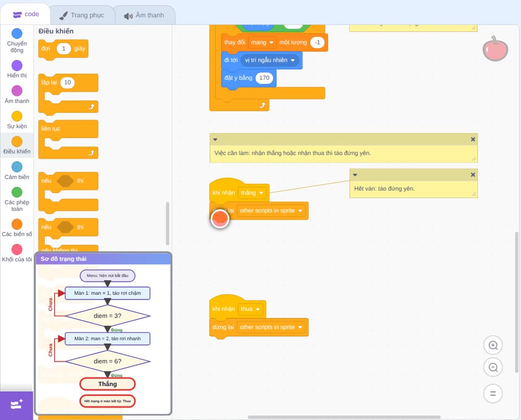Switch to the Âm thanh tab
521x420 pixels.
(144, 15)
